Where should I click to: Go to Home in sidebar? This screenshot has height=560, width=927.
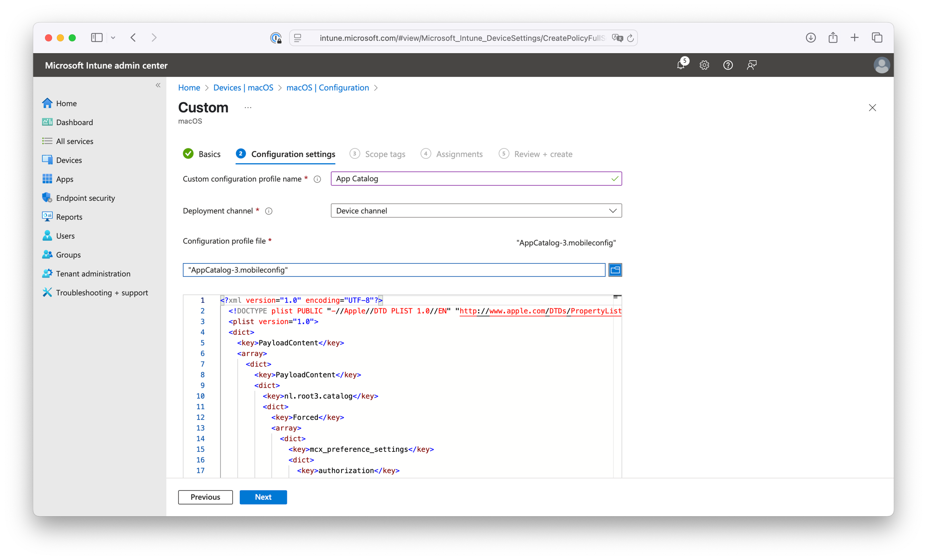click(66, 103)
